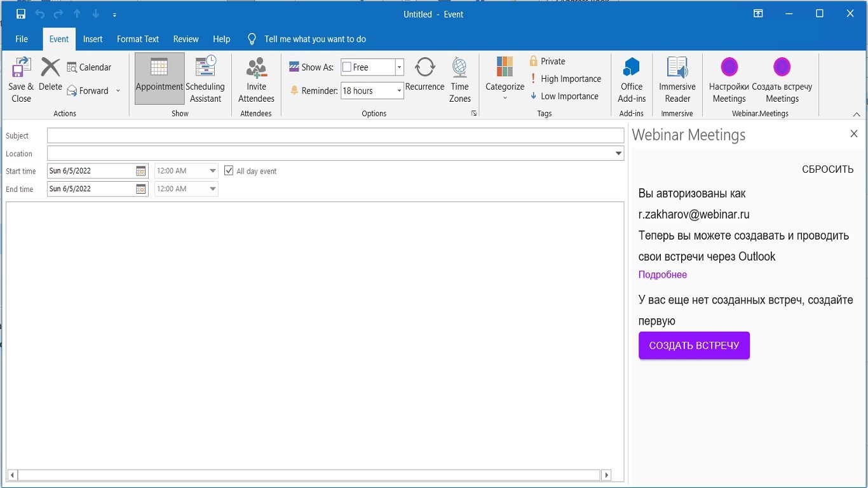Open Office Add-ins

tap(632, 79)
